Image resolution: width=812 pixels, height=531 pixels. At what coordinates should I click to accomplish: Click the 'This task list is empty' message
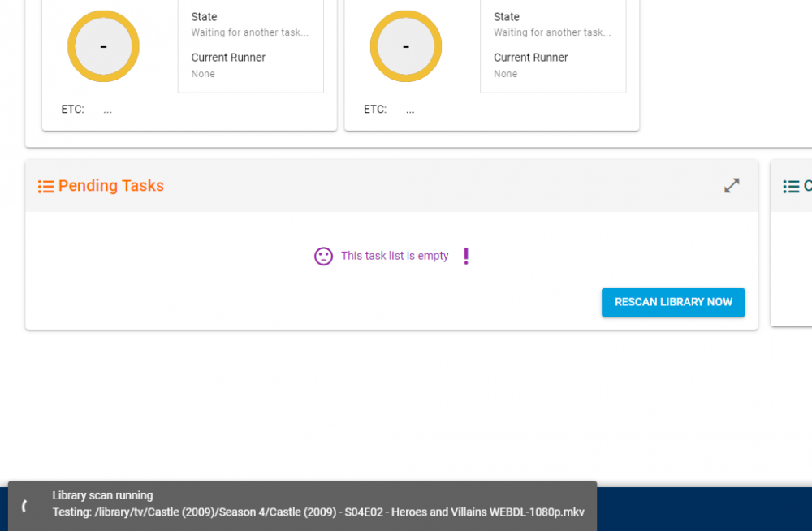point(395,256)
